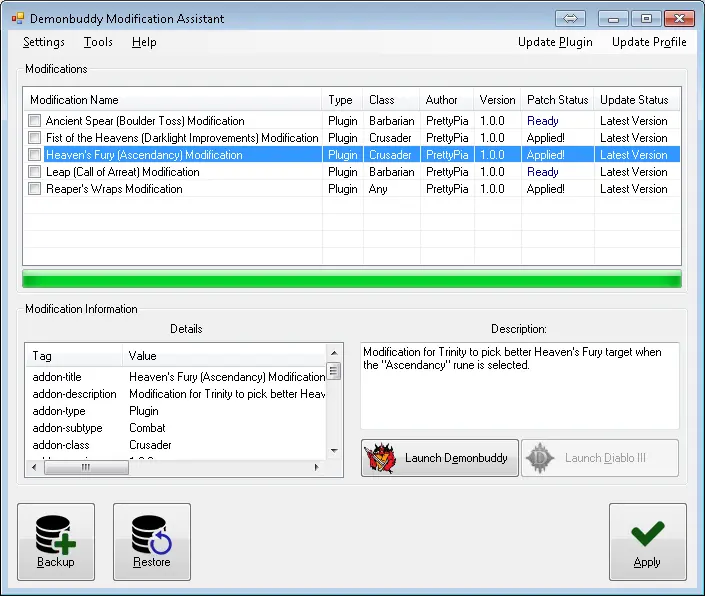The height and width of the screenshot is (596, 705).
Task: Select the Fist of the Heavens Modification row
Action: [x=352, y=138]
